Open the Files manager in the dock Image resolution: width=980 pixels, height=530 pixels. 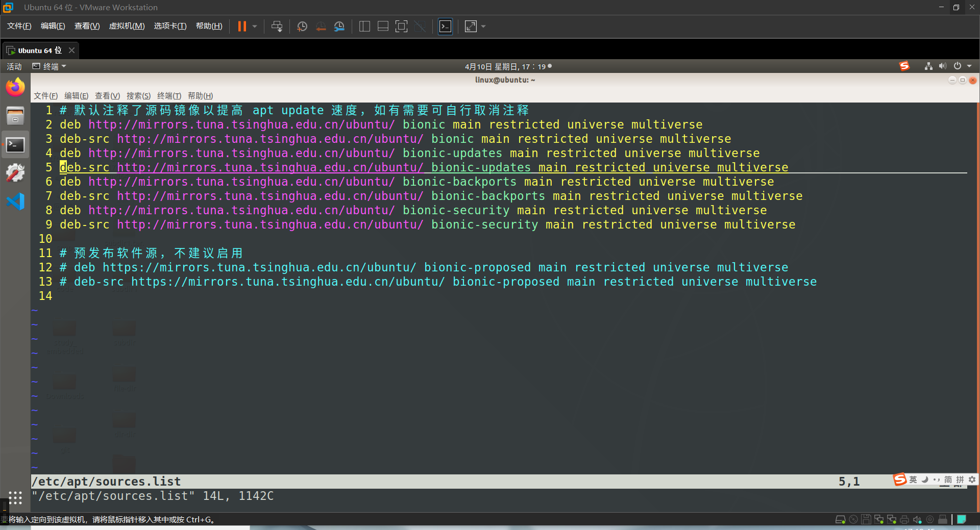[15, 116]
